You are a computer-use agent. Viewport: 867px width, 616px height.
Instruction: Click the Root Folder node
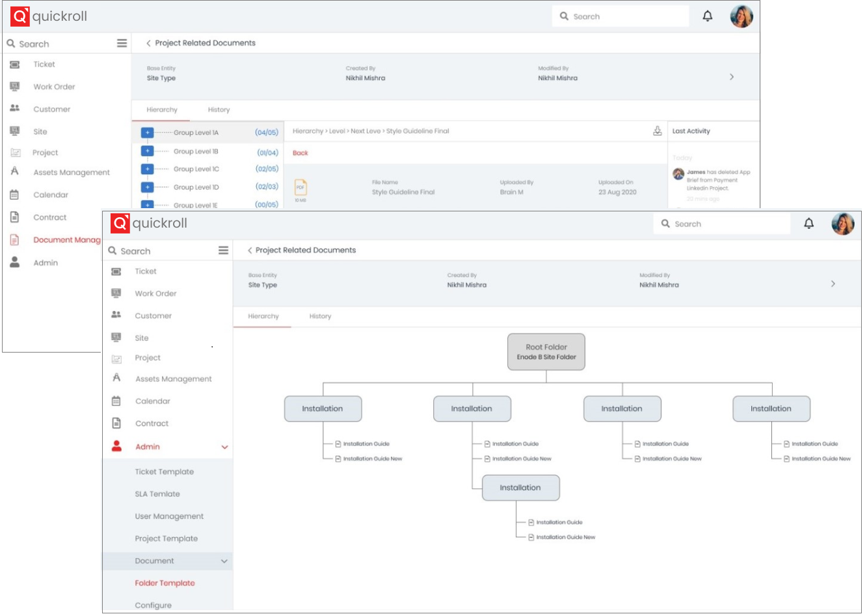click(x=546, y=352)
